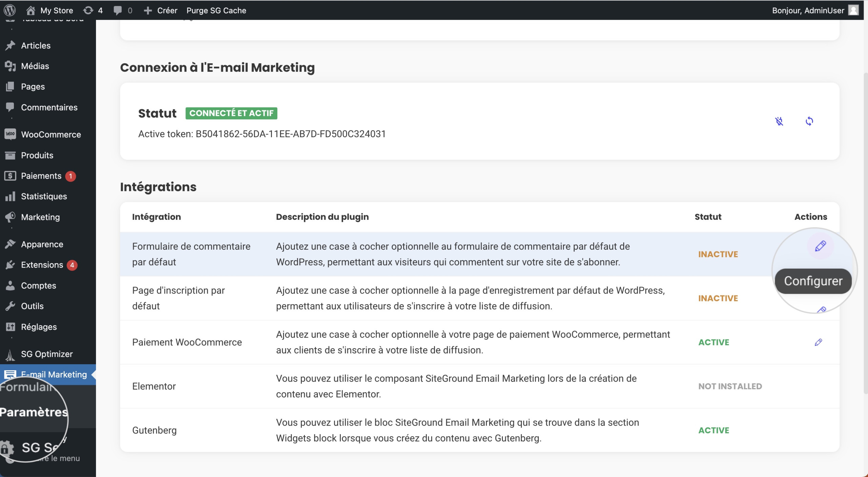Click NOT INSTALLED status for Elementor
This screenshot has height=477, width=868.
[x=730, y=386]
